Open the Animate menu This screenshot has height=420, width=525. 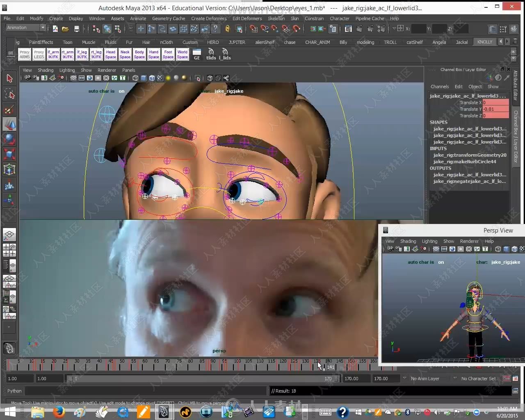click(138, 18)
